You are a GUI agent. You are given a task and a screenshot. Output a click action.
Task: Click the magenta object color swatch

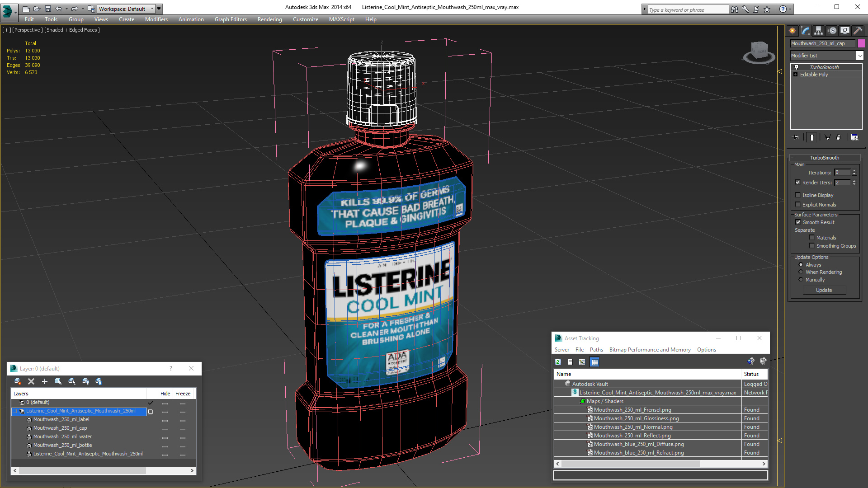tap(861, 43)
